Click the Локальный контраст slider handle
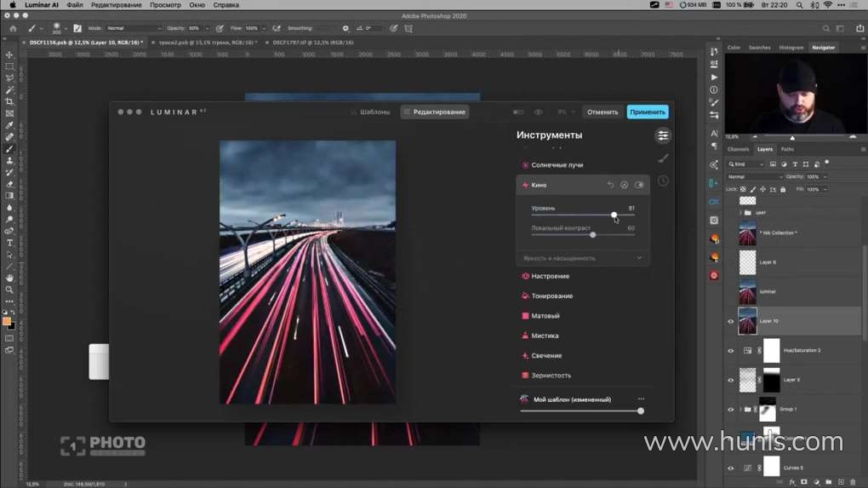Viewport: 868px width, 488px height. (593, 234)
